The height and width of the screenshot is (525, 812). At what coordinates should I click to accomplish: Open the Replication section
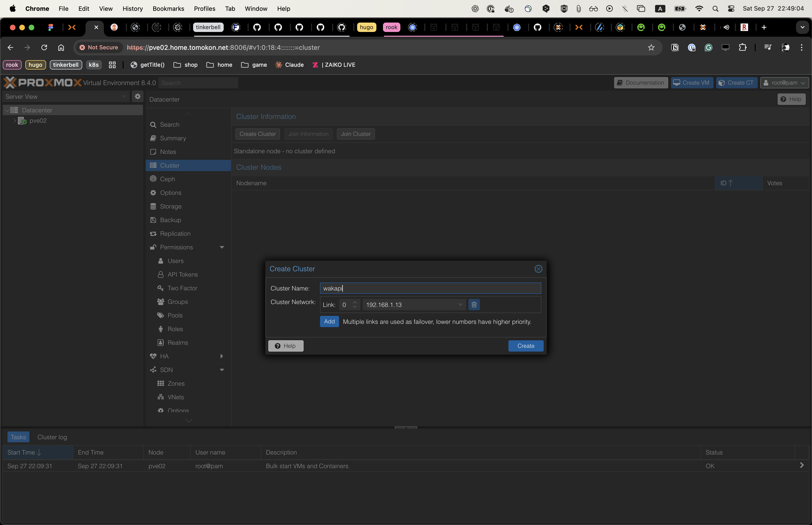[x=175, y=234]
